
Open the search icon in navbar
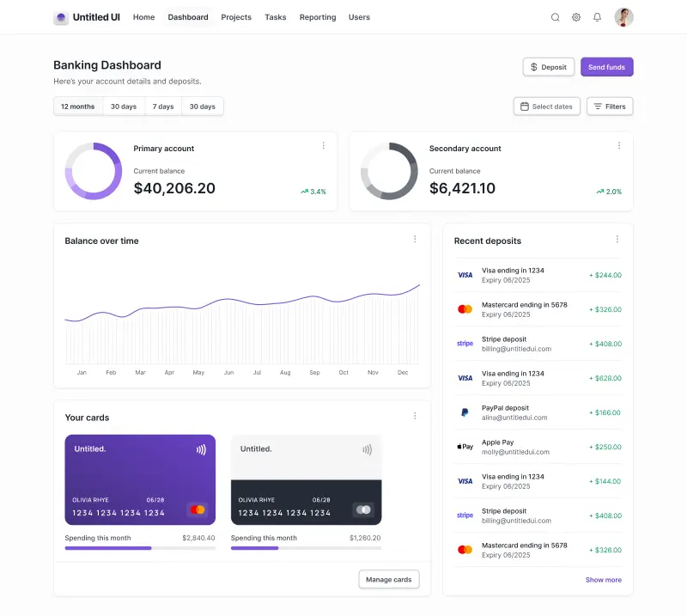(555, 16)
